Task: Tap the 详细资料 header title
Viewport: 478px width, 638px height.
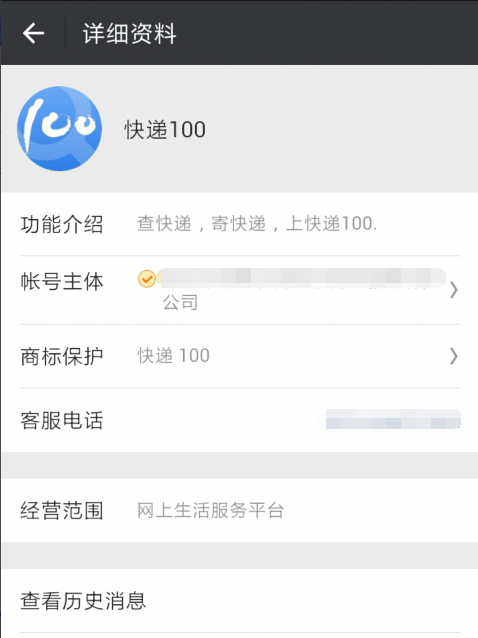Action: tap(129, 33)
